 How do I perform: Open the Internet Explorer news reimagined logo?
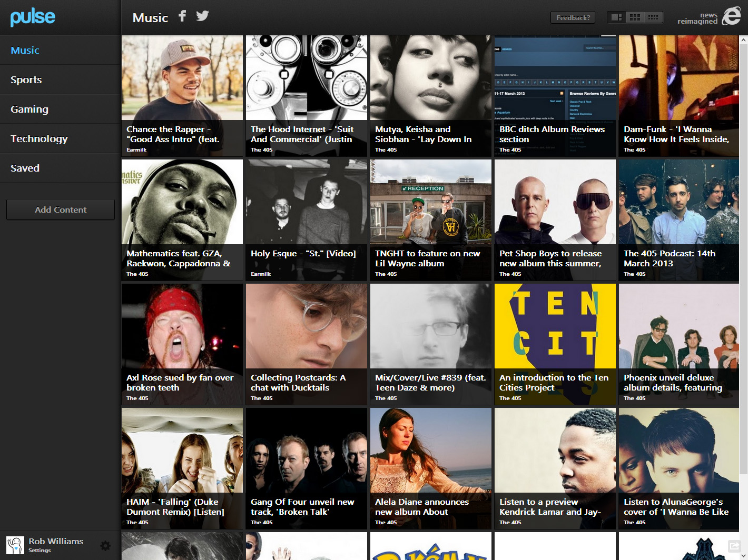tap(732, 16)
